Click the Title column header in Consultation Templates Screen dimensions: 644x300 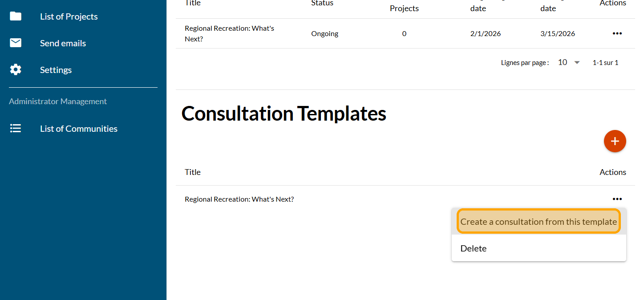[193, 172]
